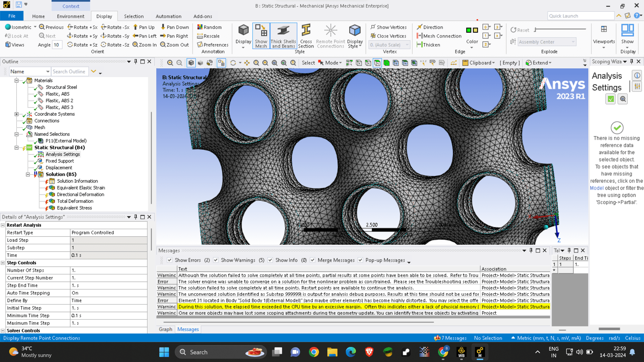Image resolution: width=644 pixels, height=362 pixels.
Task: Collapse the Static Structural (B4) tree node
Action: click(16, 147)
